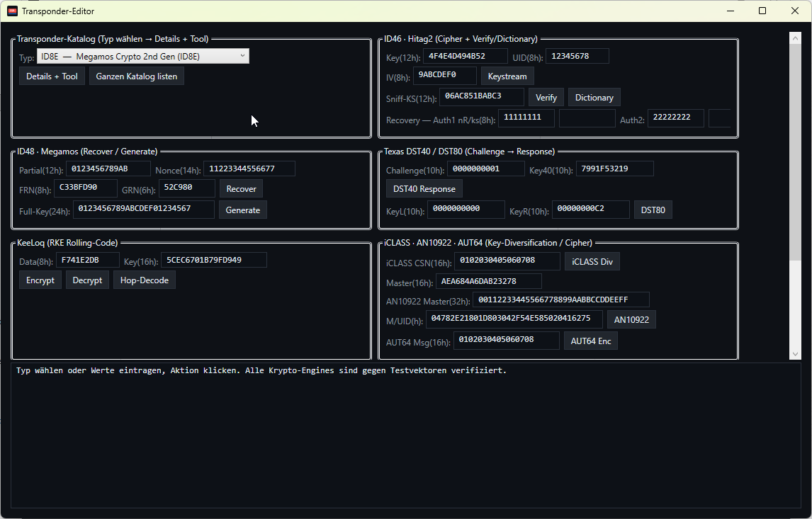Screen dimensions: 812x519
Task: Close the Transponder-Editor window
Action: tap(795, 11)
